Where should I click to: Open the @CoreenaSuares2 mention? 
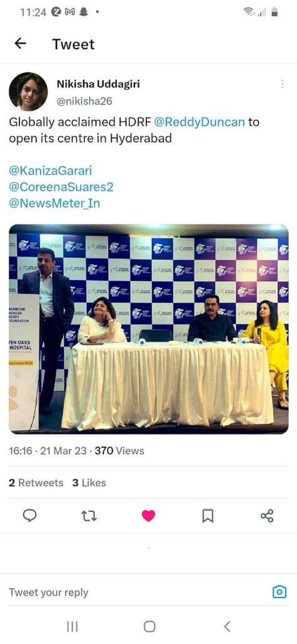pos(61,187)
